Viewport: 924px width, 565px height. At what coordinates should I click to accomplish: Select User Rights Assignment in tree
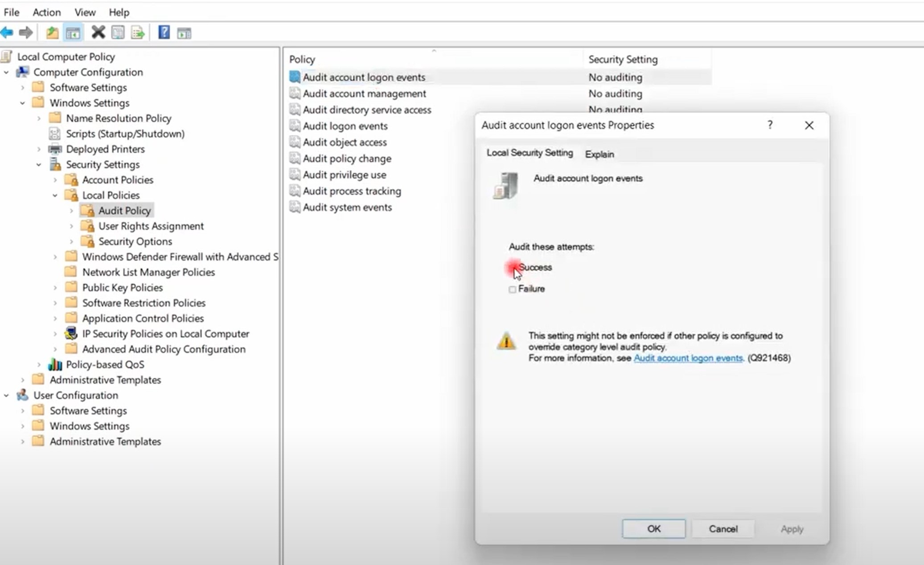click(x=151, y=226)
